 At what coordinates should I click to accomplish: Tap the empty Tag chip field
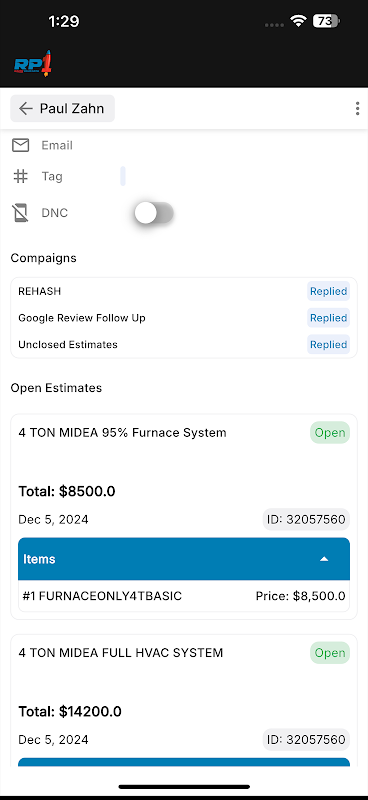tap(123, 176)
